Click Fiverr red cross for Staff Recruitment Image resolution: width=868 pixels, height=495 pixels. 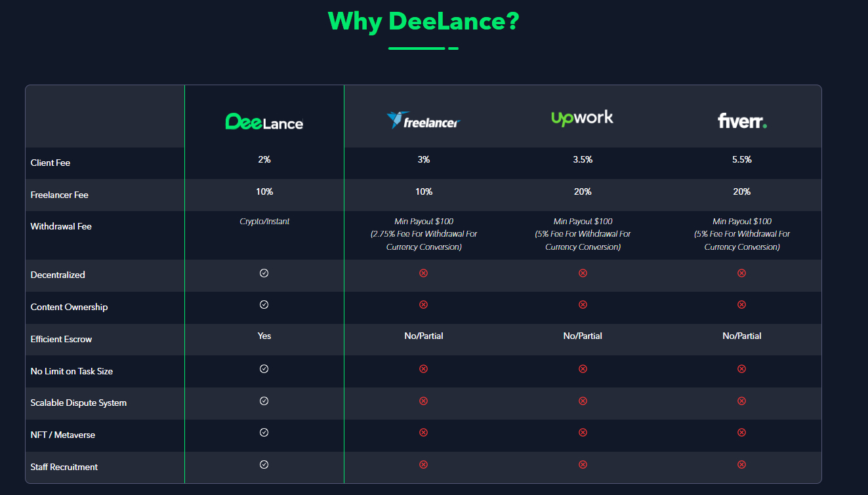coord(742,465)
